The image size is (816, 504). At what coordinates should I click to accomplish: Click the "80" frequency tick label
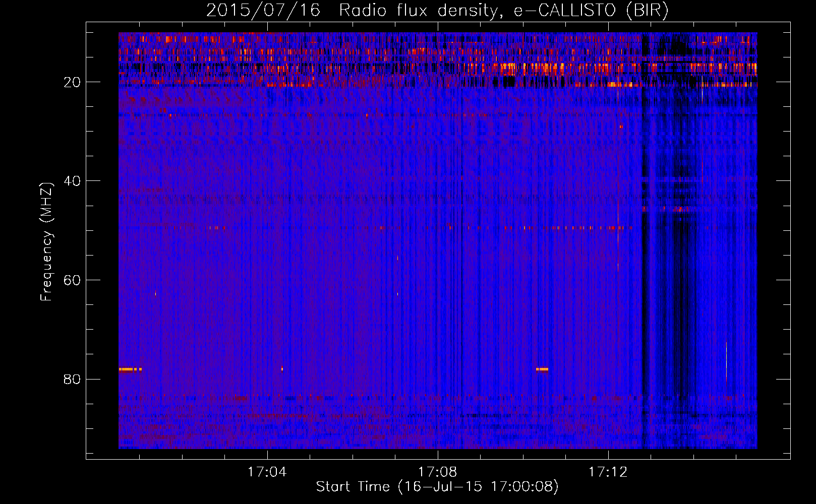pyautogui.click(x=72, y=379)
